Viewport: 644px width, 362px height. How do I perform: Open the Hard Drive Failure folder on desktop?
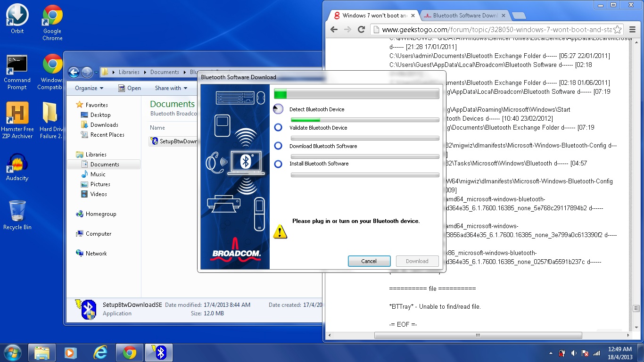(x=51, y=121)
